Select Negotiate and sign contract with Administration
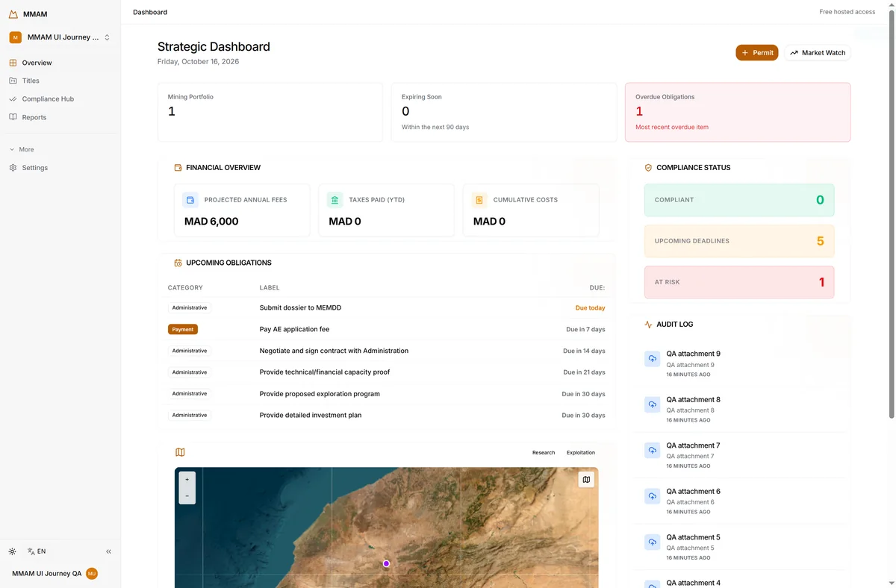Viewport: 896px width, 588px height. (386, 351)
